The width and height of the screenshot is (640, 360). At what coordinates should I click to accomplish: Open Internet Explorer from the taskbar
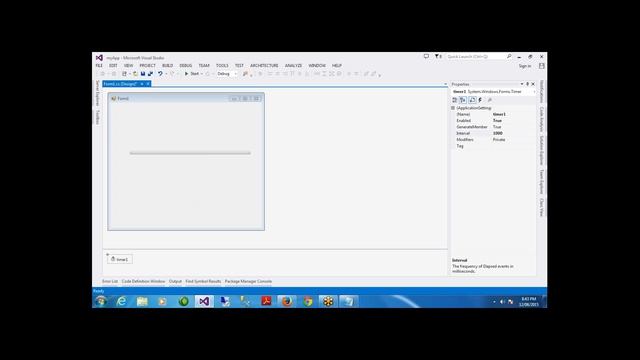(121, 302)
